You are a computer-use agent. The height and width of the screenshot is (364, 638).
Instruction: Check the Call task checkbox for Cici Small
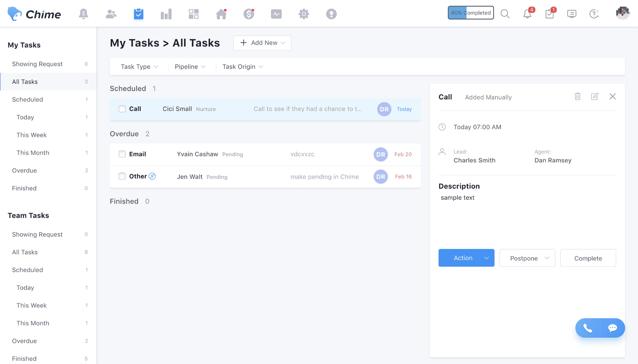pos(122,109)
